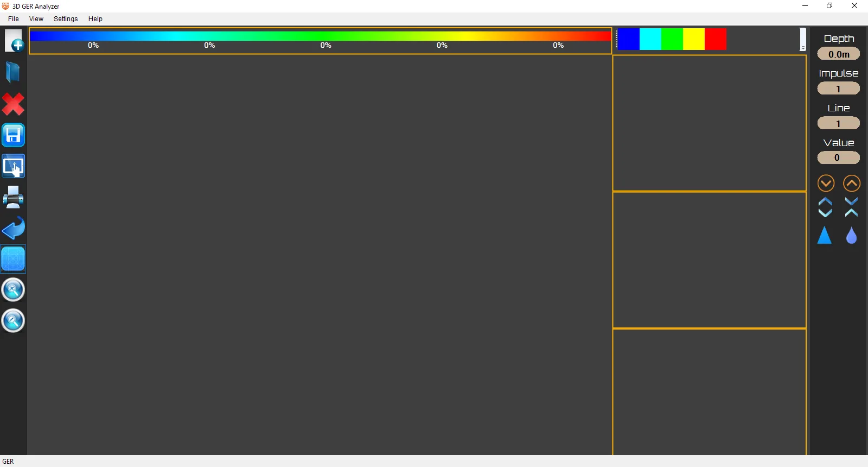Screen dimensions: 868x467
Task: Click the lower magnifier zoom icon
Action: click(13, 321)
